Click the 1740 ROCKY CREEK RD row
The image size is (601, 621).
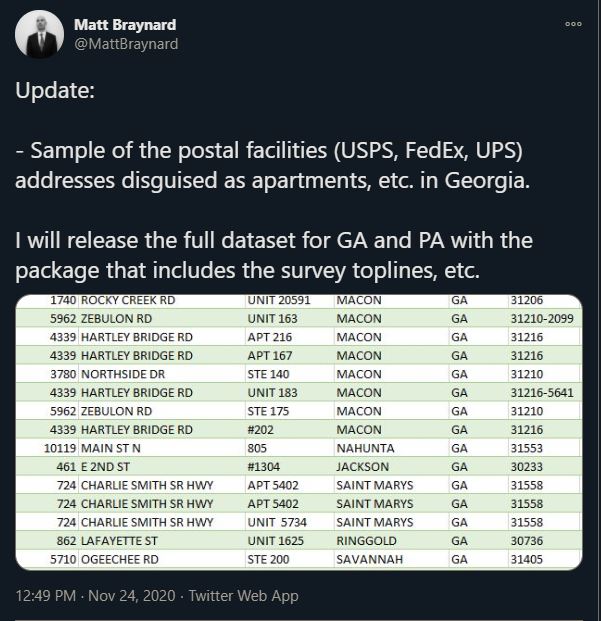299,301
